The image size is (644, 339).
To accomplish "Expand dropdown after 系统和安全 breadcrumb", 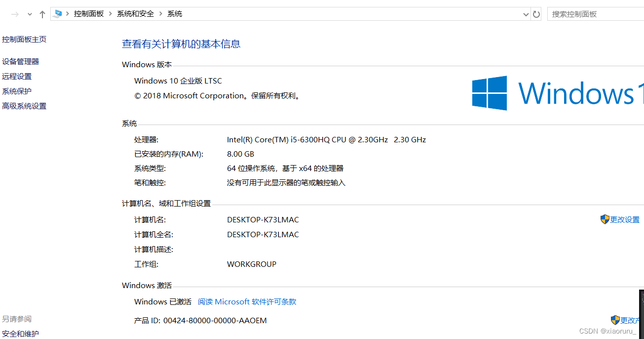I will tap(160, 14).
